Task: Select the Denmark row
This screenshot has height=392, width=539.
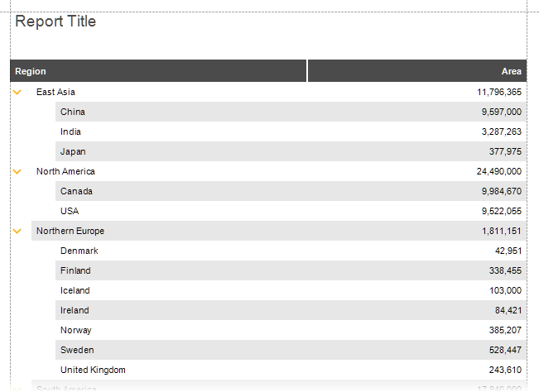Action: click(x=291, y=251)
